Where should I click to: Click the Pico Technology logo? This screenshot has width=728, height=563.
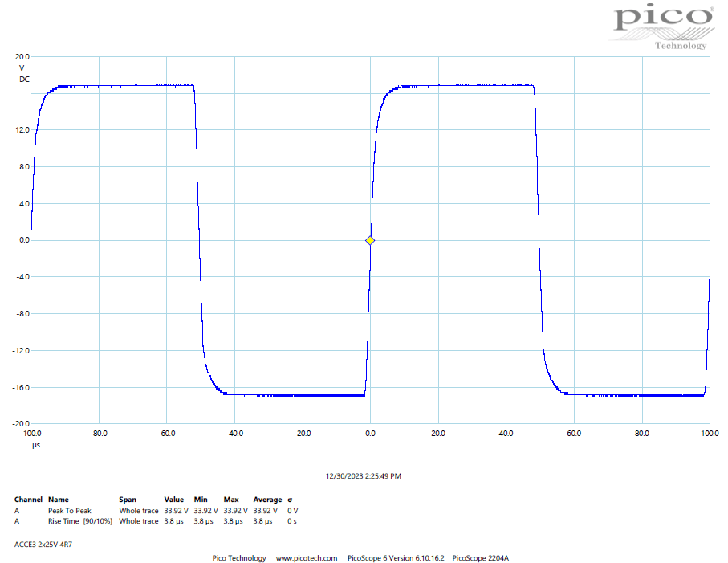click(663, 27)
